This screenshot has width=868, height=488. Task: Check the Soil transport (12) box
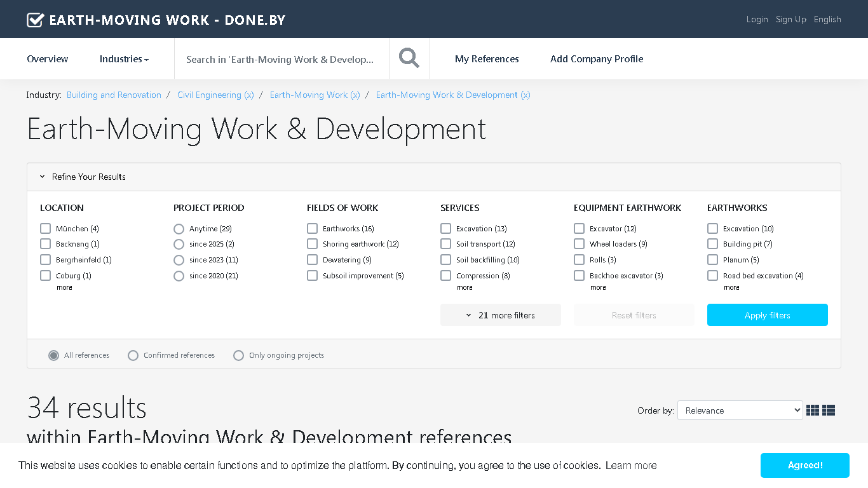(x=445, y=243)
